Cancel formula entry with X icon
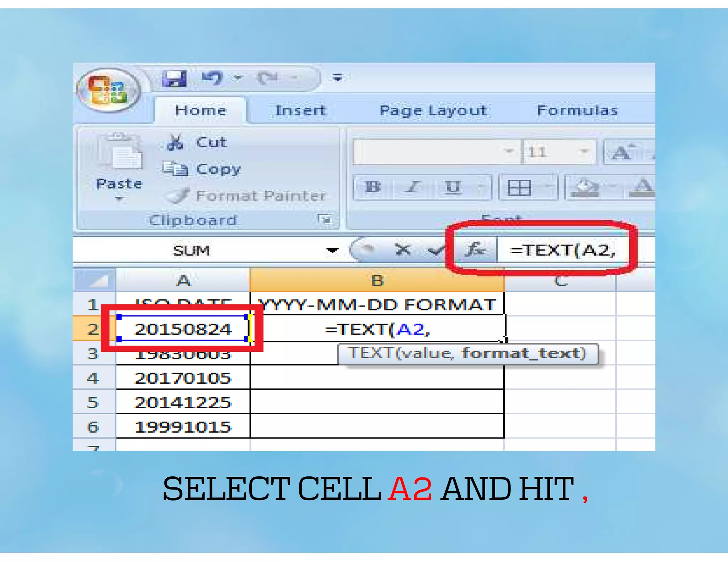The height and width of the screenshot is (562, 728). point(403,250)
